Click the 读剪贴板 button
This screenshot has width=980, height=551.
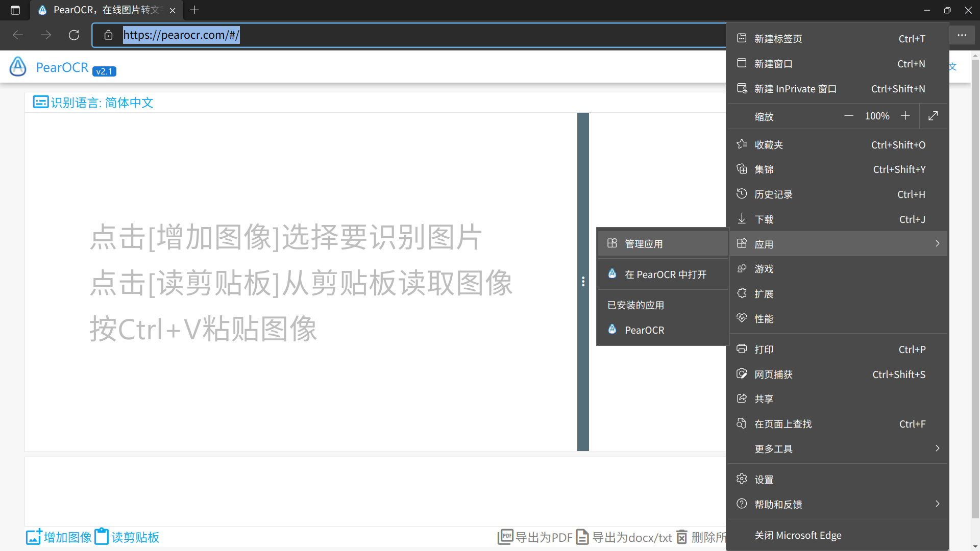tap(126, 537)
